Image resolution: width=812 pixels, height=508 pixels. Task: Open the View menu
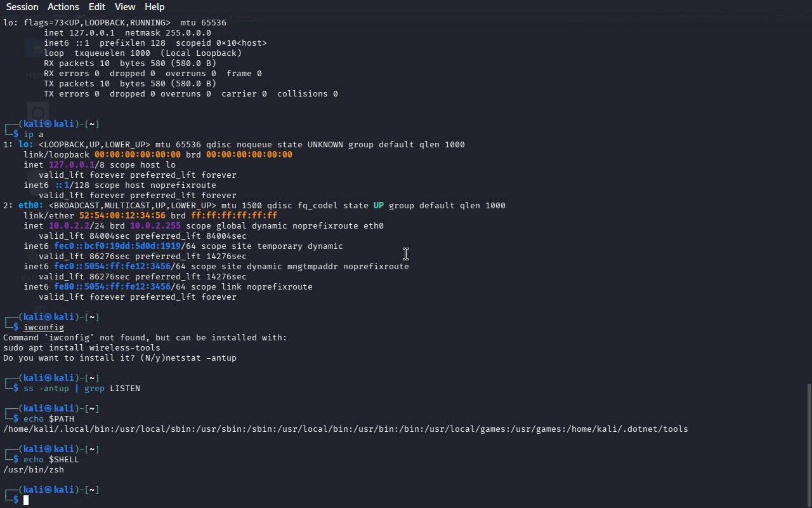(125, 7)
